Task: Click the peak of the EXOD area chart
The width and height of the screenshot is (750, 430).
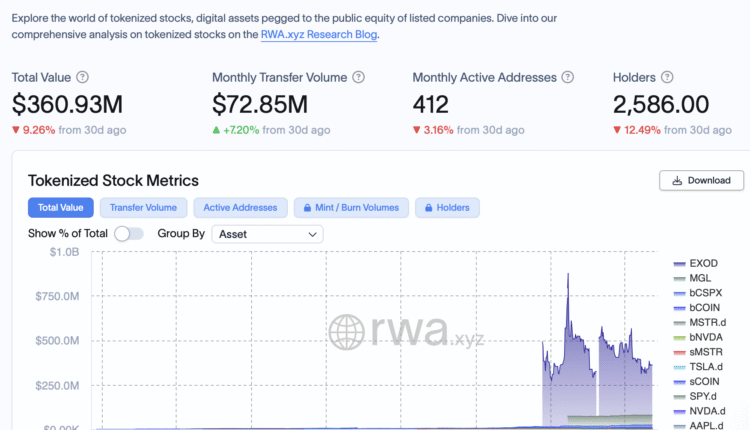Action: [x=568, y=274]
